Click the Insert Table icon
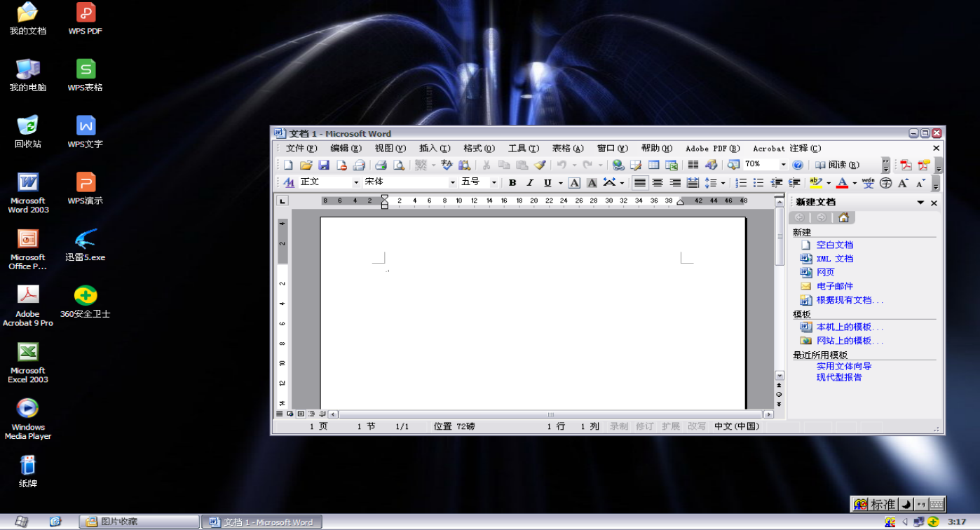Viewport: 980px width, 530px height. (x=653, y=165)
